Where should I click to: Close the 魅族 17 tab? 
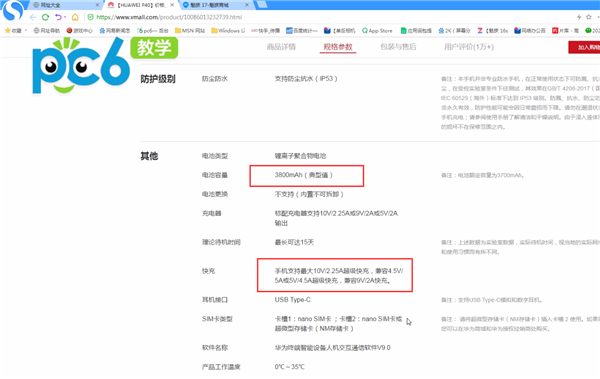pyautogui.click(x=247, y=5)
